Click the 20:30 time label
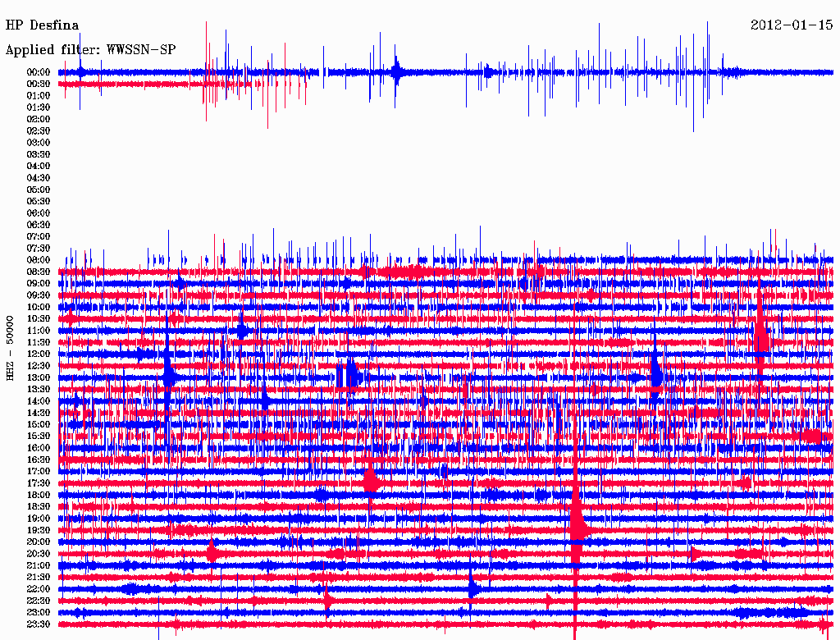 point(39,554)
